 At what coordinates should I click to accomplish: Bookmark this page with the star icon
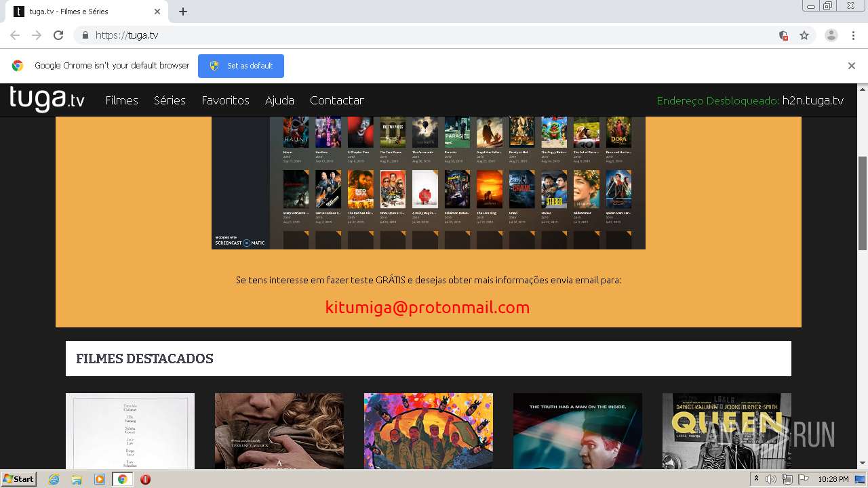pyautogui.click(x=804, y=35)
